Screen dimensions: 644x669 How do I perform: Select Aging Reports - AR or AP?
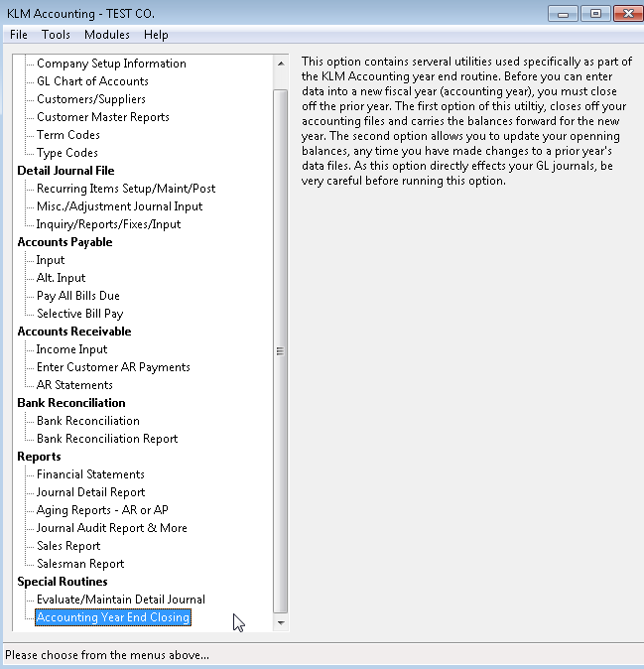pyautogui.click(x=102, y=511)
